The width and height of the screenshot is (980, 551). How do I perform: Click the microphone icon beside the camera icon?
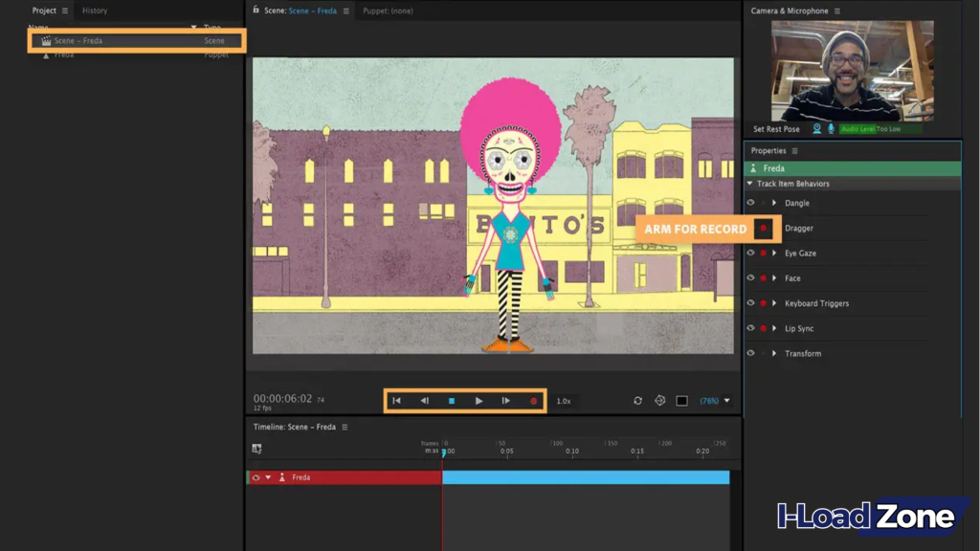(x=831, y=128)
